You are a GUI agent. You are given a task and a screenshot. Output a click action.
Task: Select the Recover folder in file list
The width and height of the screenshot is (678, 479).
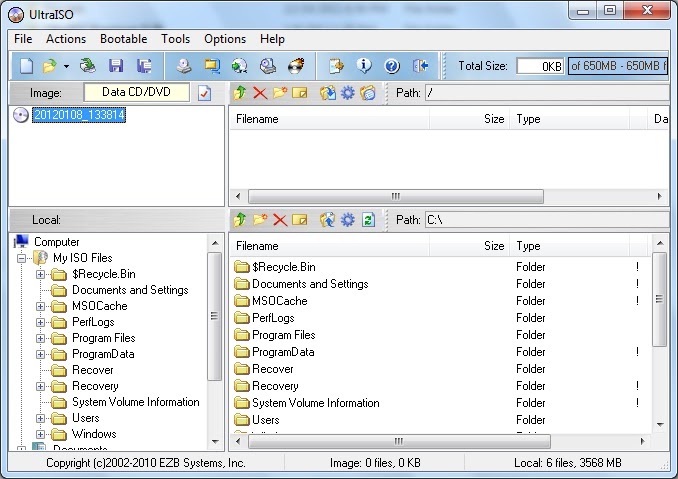pyautogui.click(x=272, y=369)
